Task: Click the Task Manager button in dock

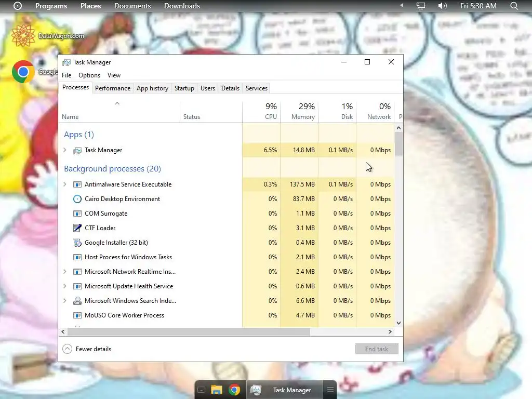Action: [285, 390]
